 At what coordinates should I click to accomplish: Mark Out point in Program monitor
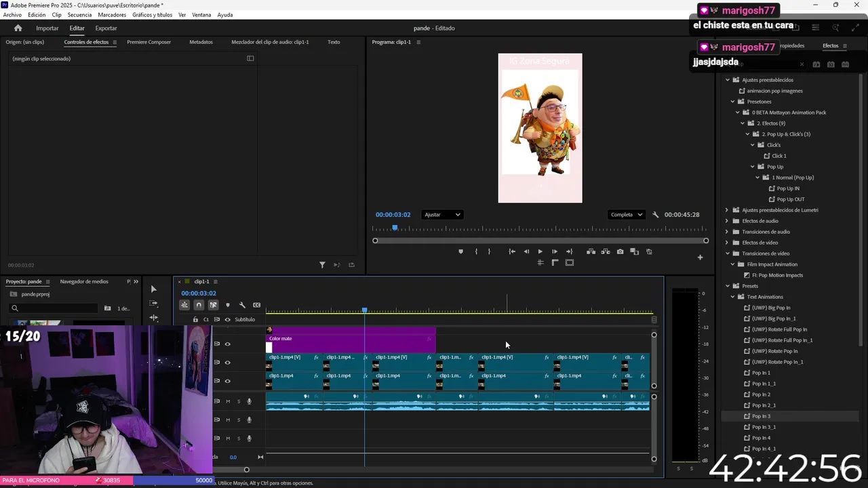(x=489, y=251)
